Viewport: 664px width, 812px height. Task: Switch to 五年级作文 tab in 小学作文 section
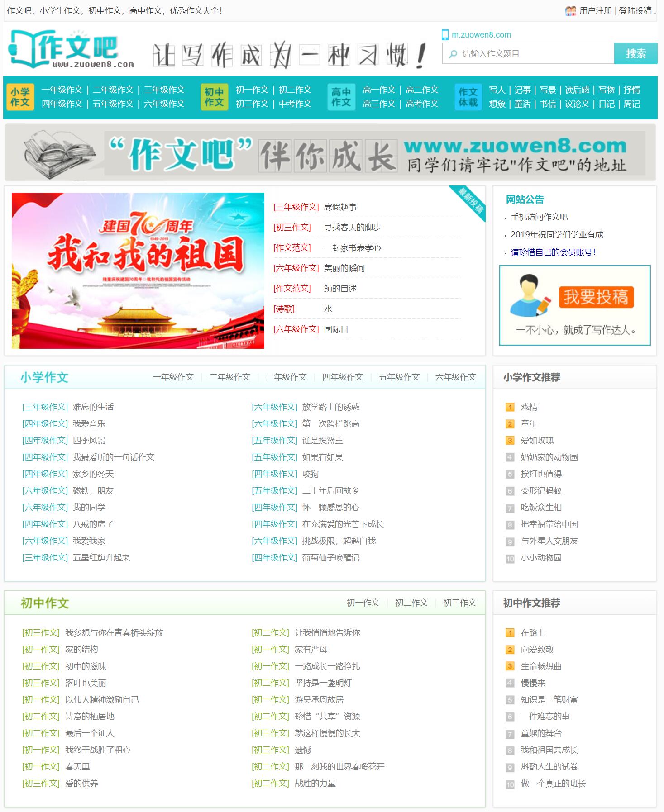(399, 377)
